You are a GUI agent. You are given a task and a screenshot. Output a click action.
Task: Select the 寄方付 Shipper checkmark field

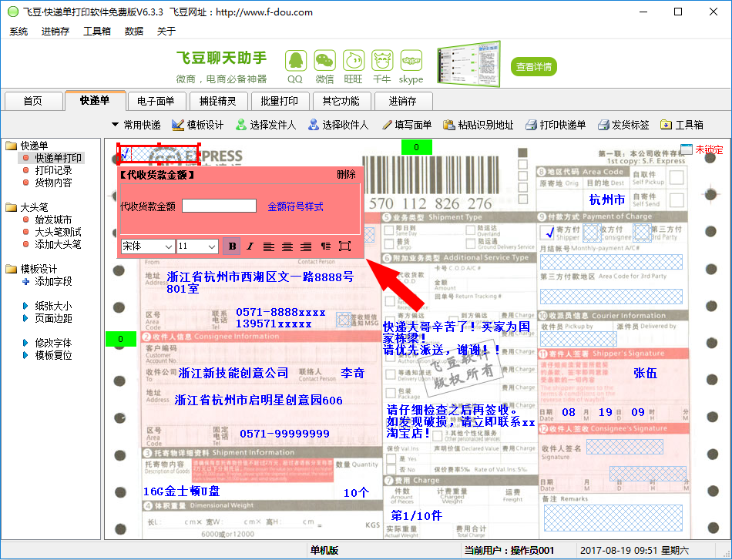[x=548, y=233]
